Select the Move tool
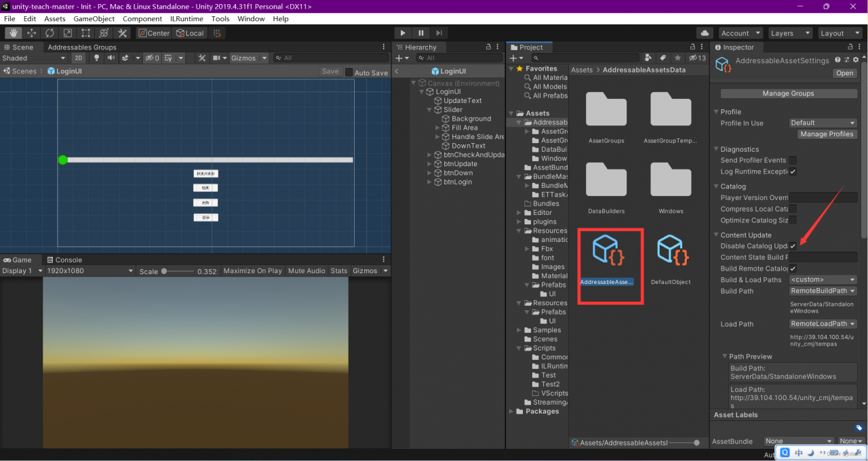 (x=32, y=33)
